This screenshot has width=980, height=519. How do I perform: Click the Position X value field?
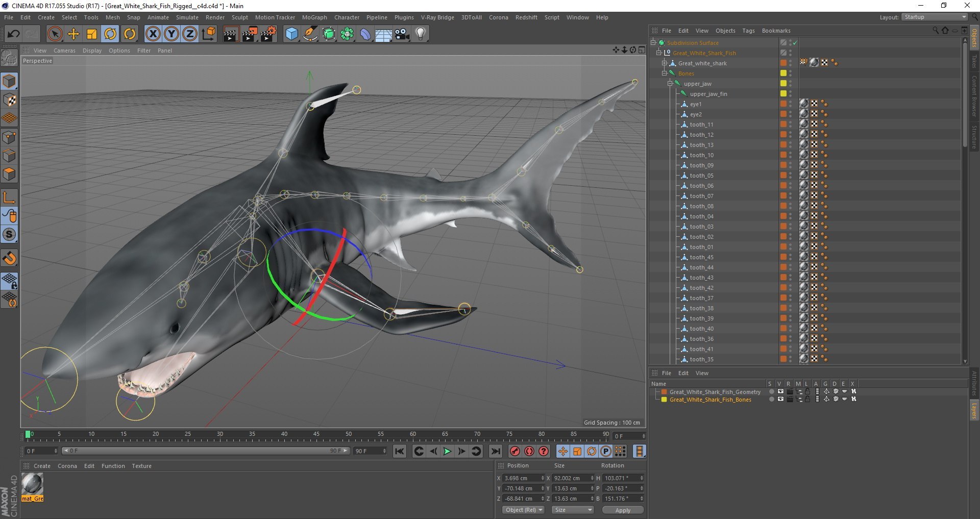pos(523,478)
